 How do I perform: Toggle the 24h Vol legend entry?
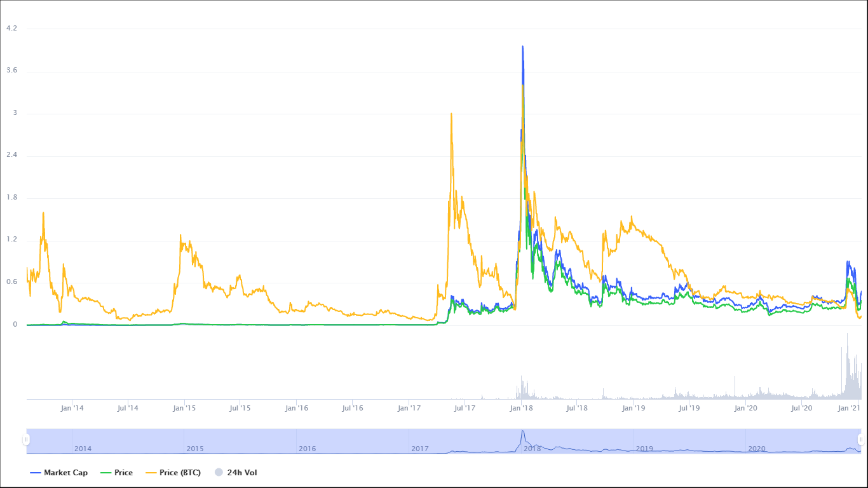point(236,473)
